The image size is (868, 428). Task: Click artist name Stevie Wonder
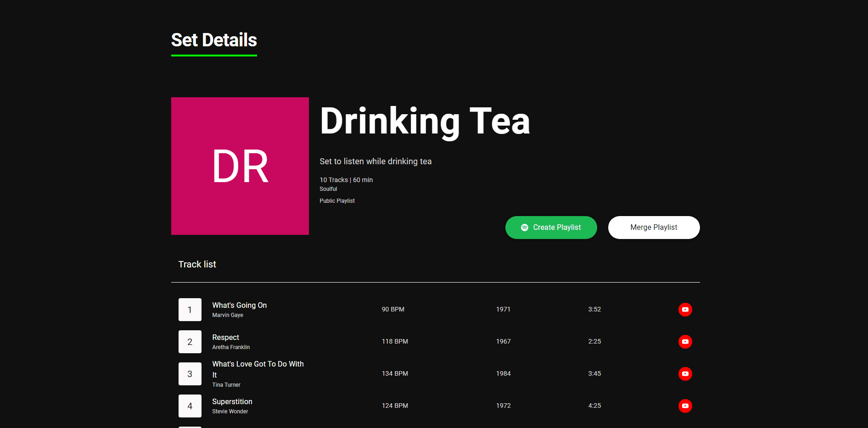(230, 411)
